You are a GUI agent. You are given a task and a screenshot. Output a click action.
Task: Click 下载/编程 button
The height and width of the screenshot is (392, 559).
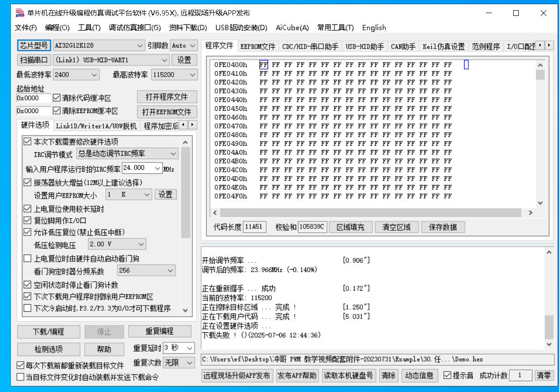pyautogui.click(x=49, y=332)
